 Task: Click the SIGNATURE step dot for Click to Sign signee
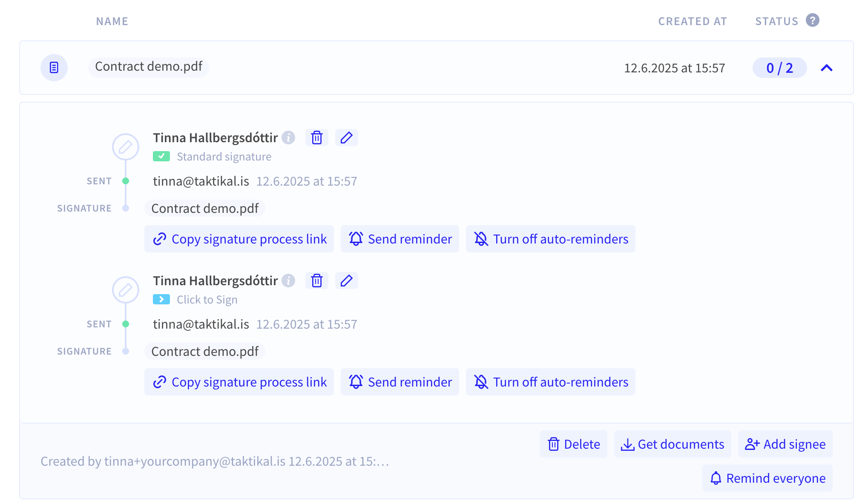pos(126,351)
